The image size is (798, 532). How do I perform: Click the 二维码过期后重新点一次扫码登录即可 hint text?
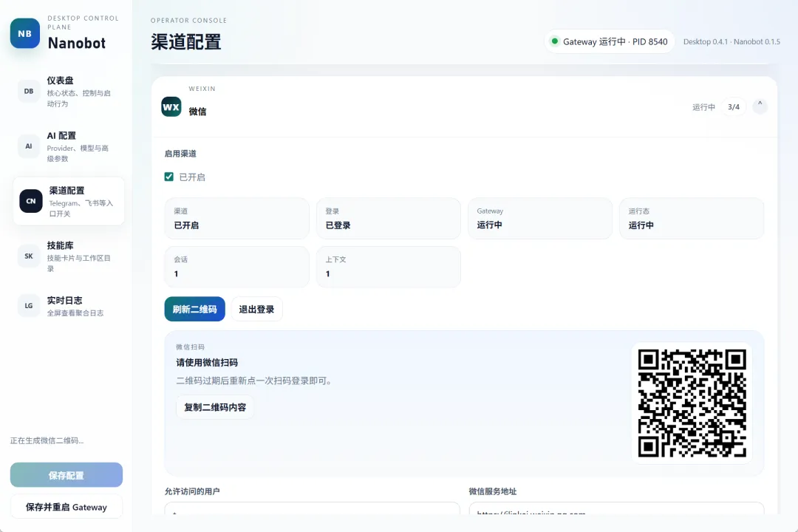(x=254, y=381)
